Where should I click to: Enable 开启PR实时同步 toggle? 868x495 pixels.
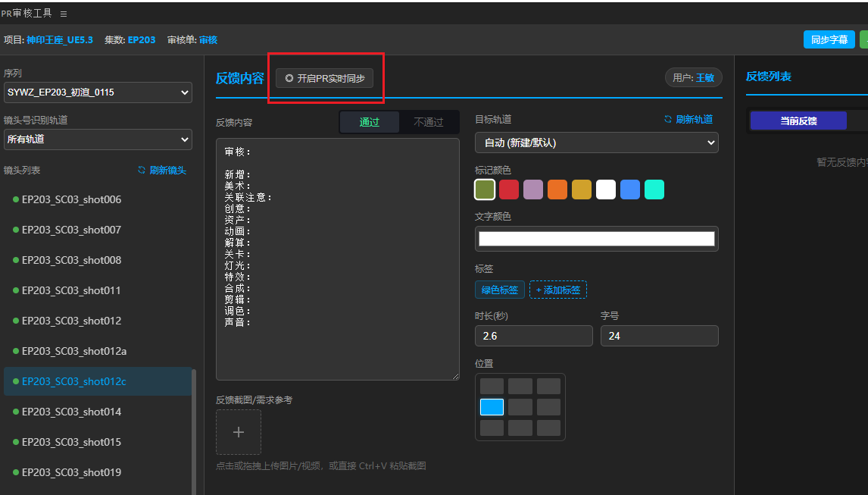pos(324,78)
